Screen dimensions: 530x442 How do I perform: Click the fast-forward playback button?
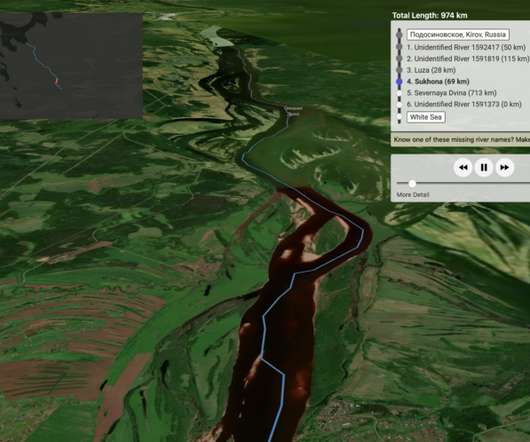[x=504, y=167]
